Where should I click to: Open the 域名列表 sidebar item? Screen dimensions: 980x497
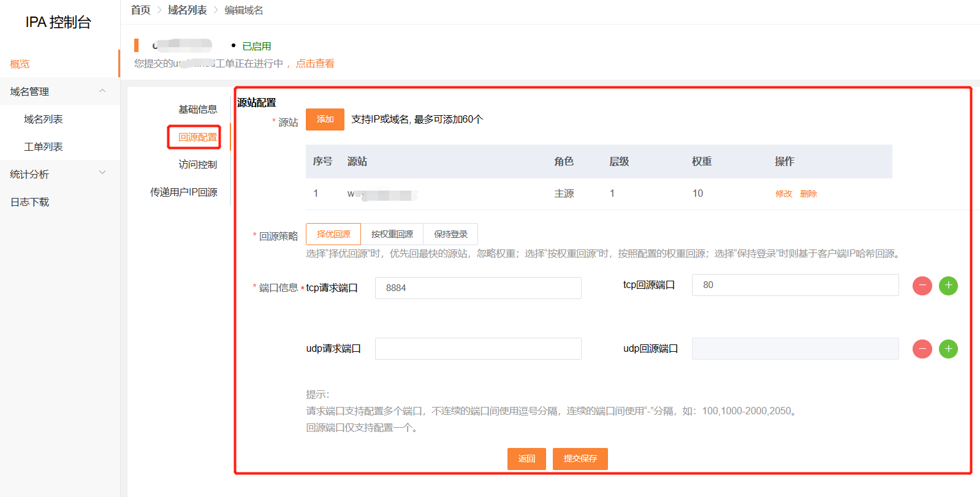(44, 119)
